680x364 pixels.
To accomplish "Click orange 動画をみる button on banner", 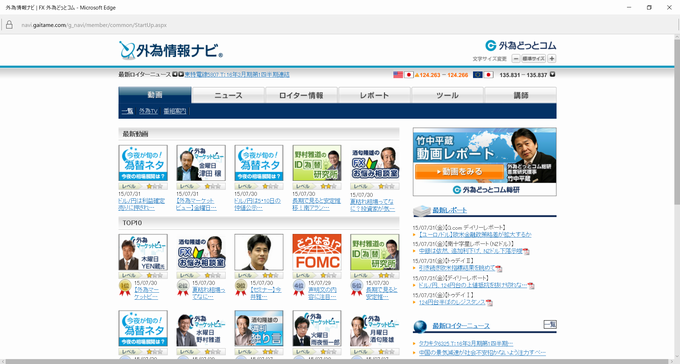I will click(459, 172).
